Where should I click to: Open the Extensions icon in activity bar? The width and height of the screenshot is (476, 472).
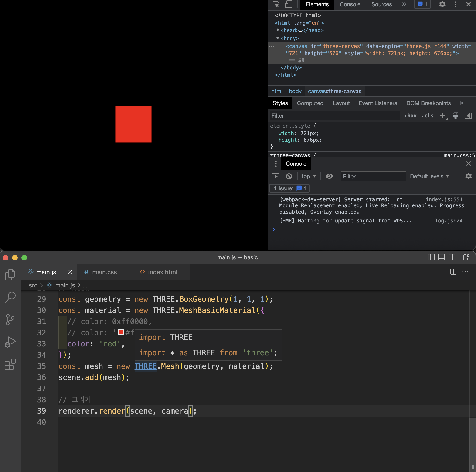point(10,364)
